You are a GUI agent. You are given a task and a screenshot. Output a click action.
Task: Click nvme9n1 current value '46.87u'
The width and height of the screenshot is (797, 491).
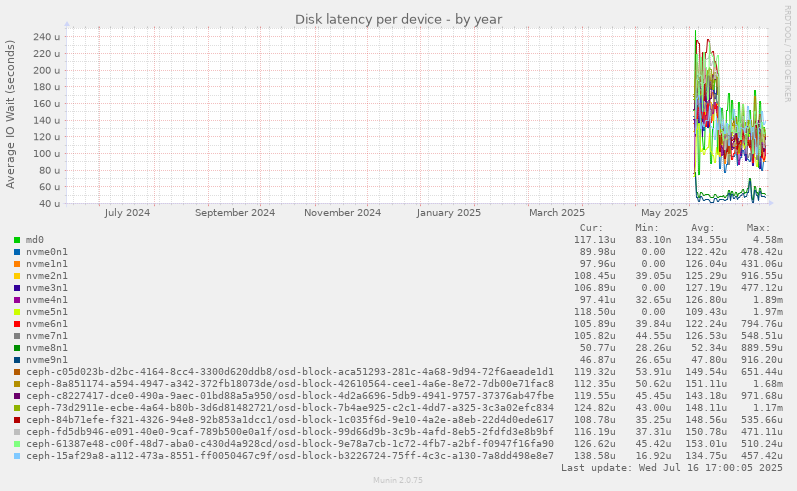pos(598,360)
